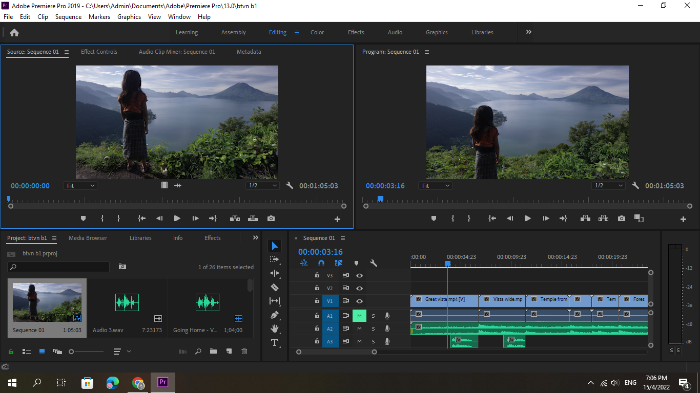Image resolution: width=700 pixels, height=393 pixels.
Task: Select the Hand tool
Action: [x=275, y=329]
